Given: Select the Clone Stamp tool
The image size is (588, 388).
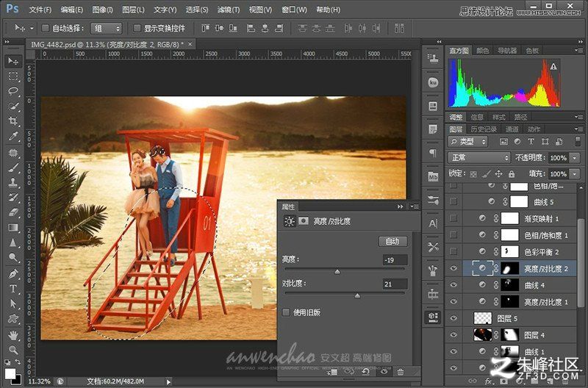Looking at the screenshot, I should point(13,183).
